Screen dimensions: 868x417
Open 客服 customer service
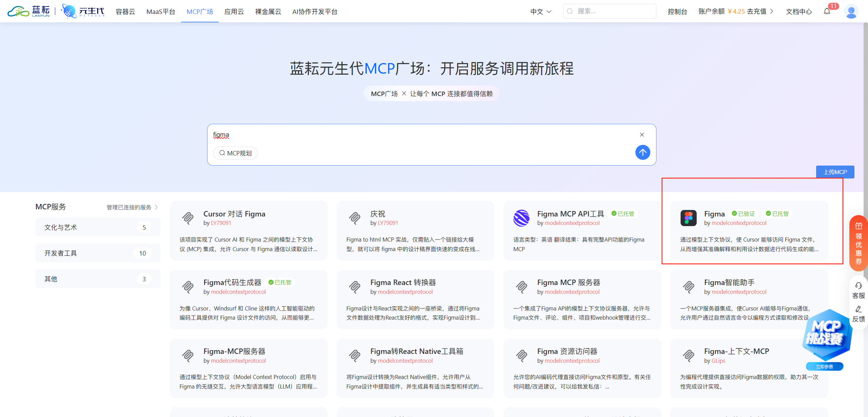(859, 290)
